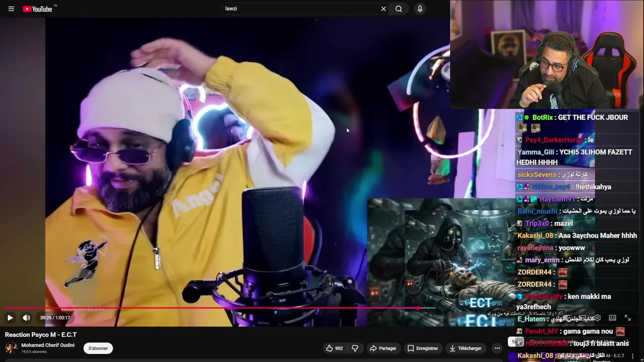The image size is (644, 362).
Task: Share the video via Partager
Action: (x=383, y=348)
